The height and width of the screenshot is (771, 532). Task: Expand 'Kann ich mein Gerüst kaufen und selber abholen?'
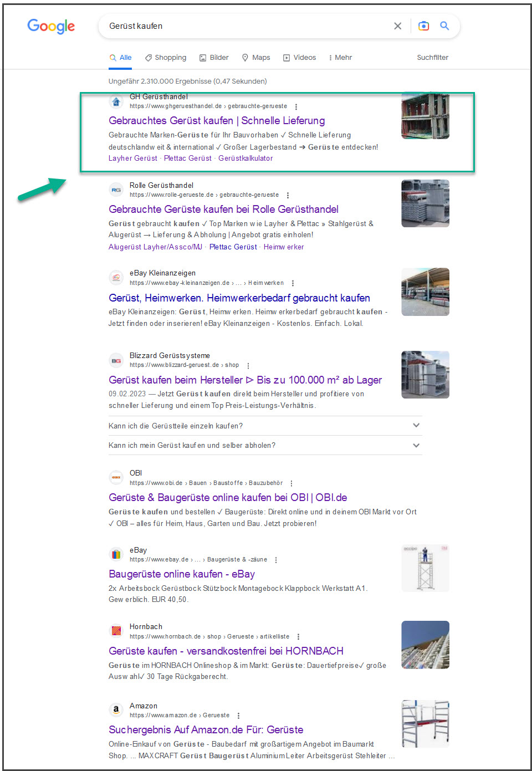265,445
